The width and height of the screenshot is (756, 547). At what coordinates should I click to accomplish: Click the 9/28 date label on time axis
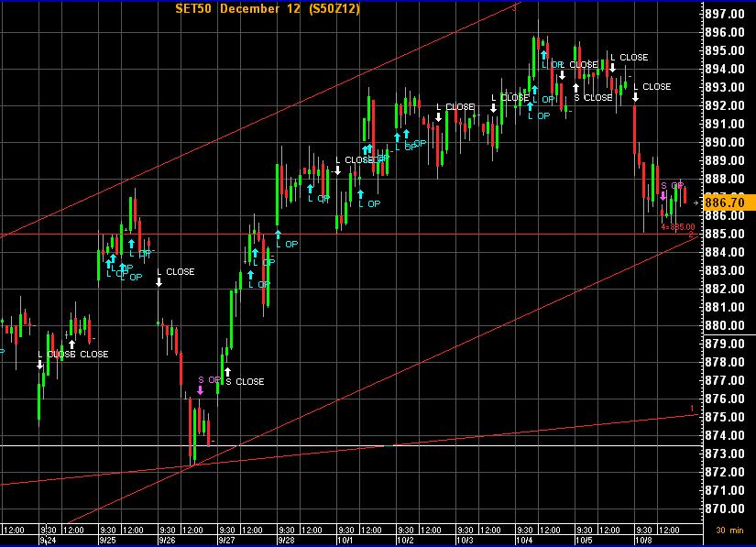click(x=287, y=540)
